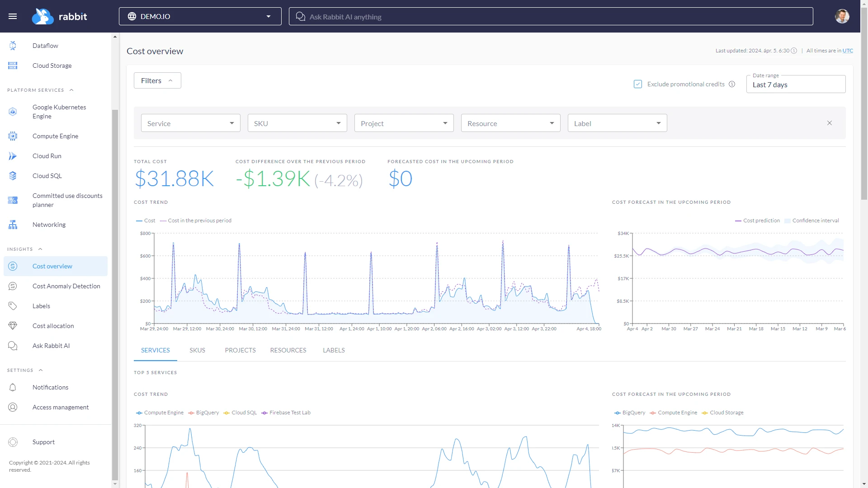Open the DEMO.IO organization dropdown
This screenshot has width=868, height=488.
[x=200, y=16]
